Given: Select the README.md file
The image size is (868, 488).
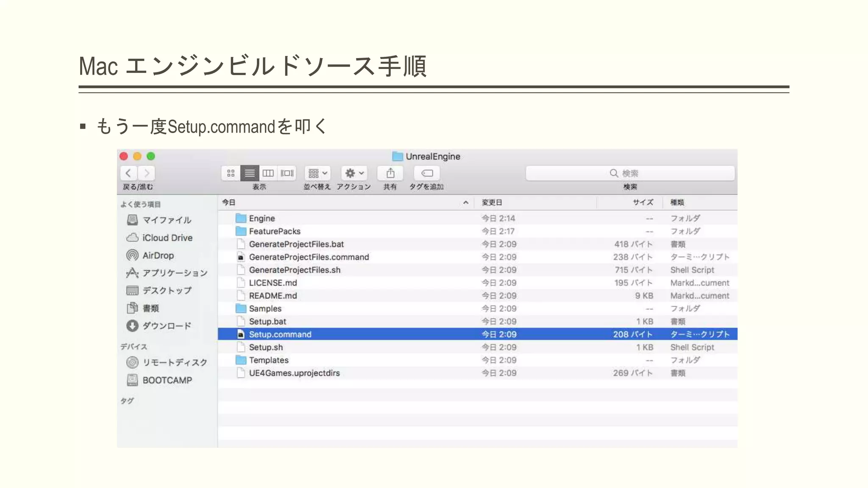Looking at the screenshot, I should click(x=478, y=296).
